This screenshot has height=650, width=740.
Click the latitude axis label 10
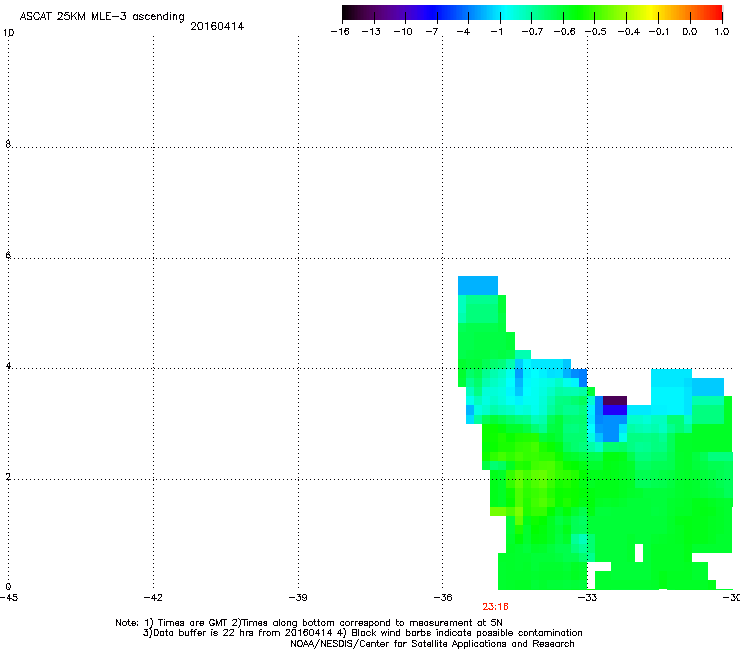pyautogui.click(x=8, y=33)
